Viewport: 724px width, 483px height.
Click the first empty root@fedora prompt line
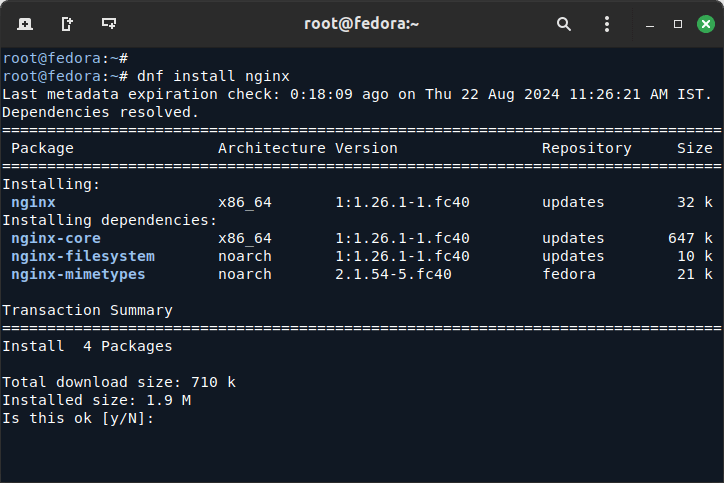(x=65, y=58)
